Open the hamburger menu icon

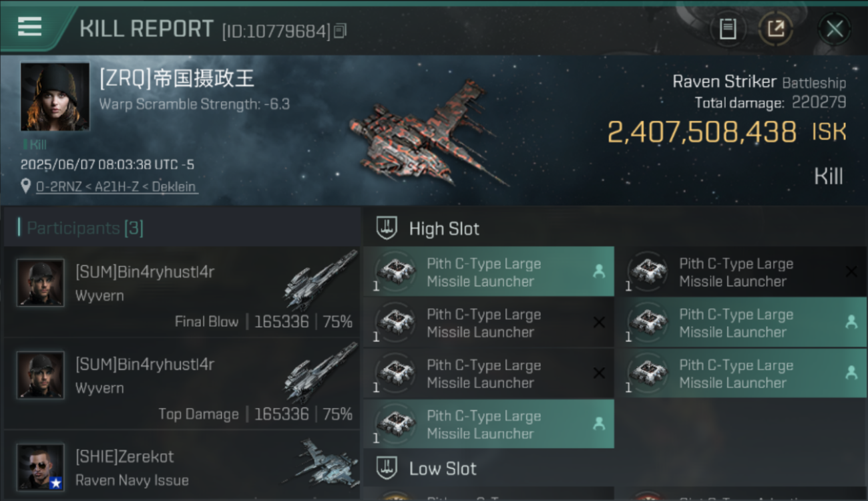pyautogui.click(x=29, y=27)
